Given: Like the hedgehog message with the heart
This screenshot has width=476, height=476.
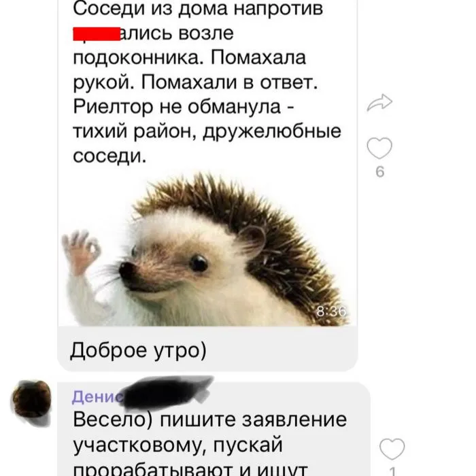Looking at the screenshot, I should (x=379, y=148).
